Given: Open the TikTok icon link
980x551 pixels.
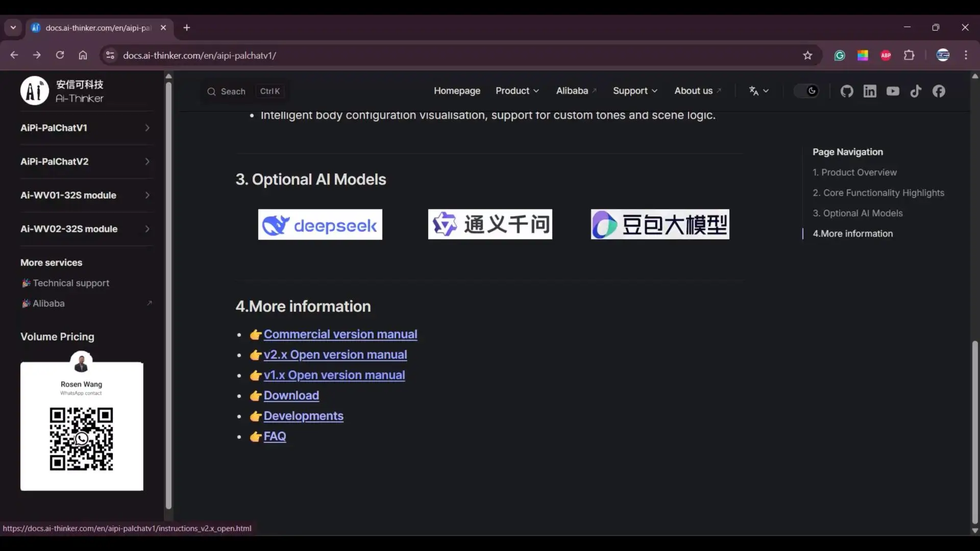Looking at the screenshot, I should (x=916, y=91).
